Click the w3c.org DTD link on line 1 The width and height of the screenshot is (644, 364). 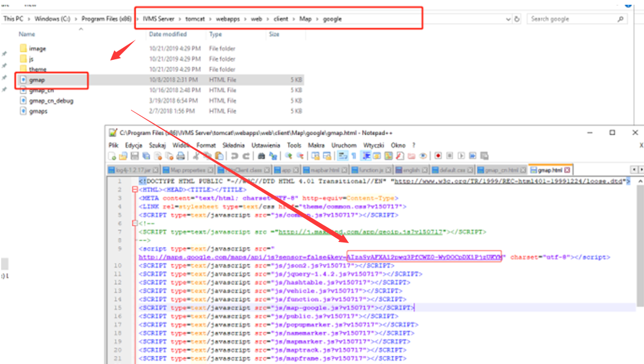pos(508,181)
